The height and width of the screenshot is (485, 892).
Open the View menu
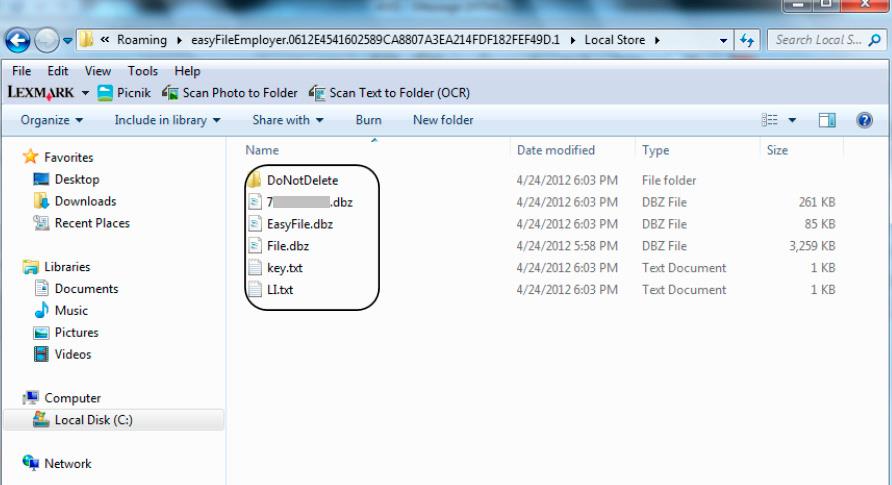click(x=98, y=72)
